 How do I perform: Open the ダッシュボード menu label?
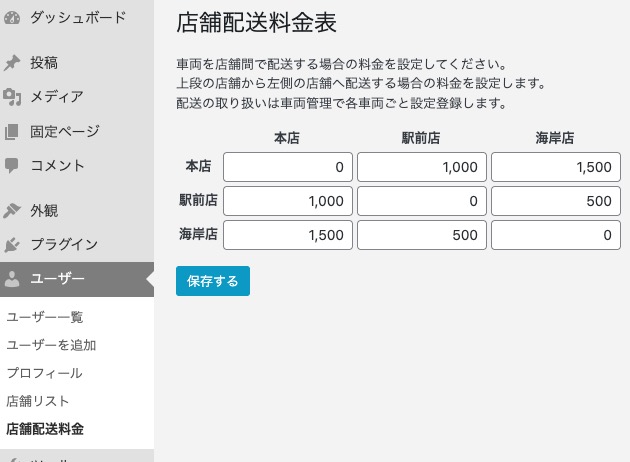tap(78, 18)
